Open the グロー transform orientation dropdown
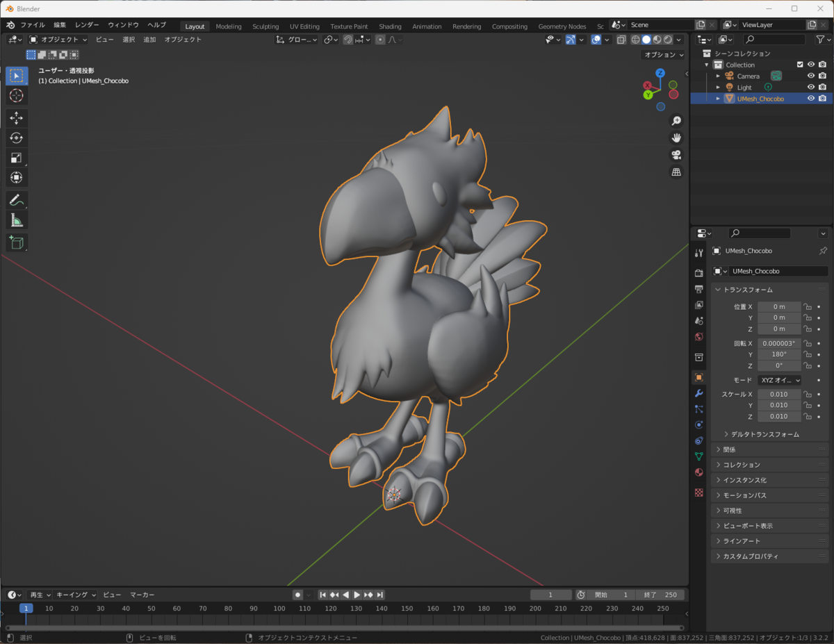 pos(297,40)
